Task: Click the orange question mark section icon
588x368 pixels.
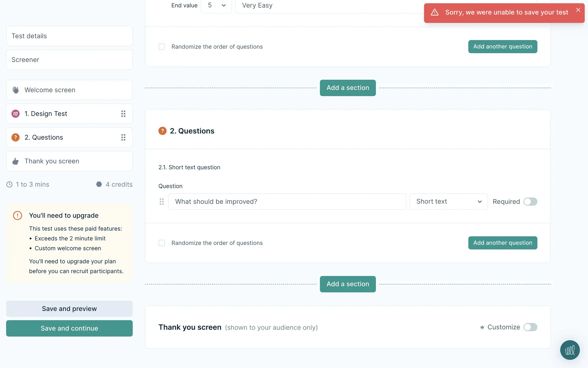Action: pos(162,131)
